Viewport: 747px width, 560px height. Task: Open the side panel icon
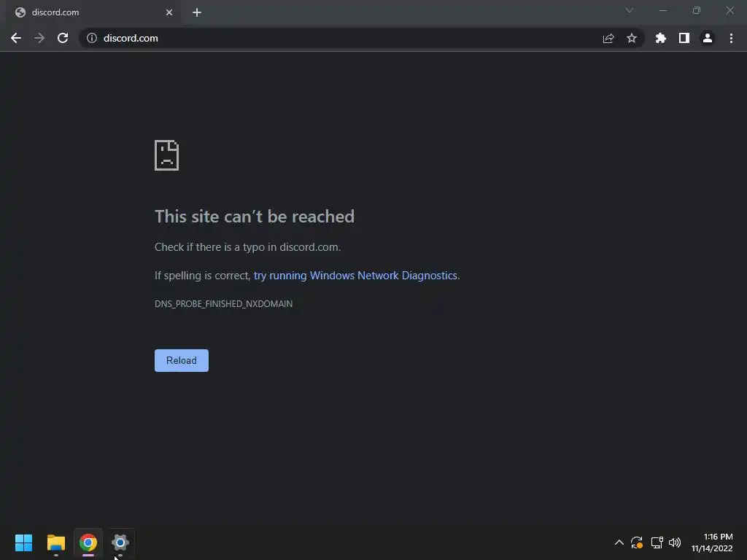click(684, 38)
